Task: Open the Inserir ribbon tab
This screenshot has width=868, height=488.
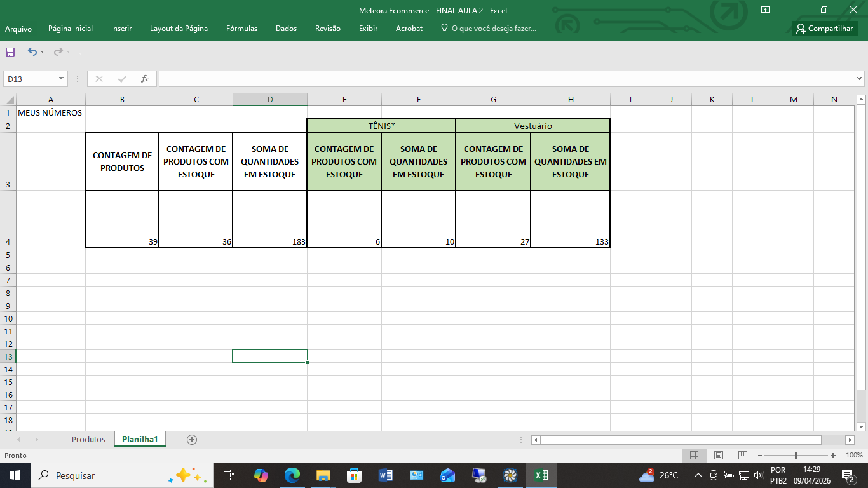Action: tap(121, 29)
